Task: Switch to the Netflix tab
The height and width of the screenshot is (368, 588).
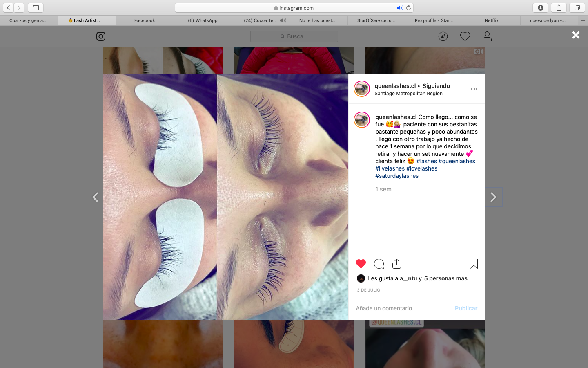Action: click(x=492, y=20)
